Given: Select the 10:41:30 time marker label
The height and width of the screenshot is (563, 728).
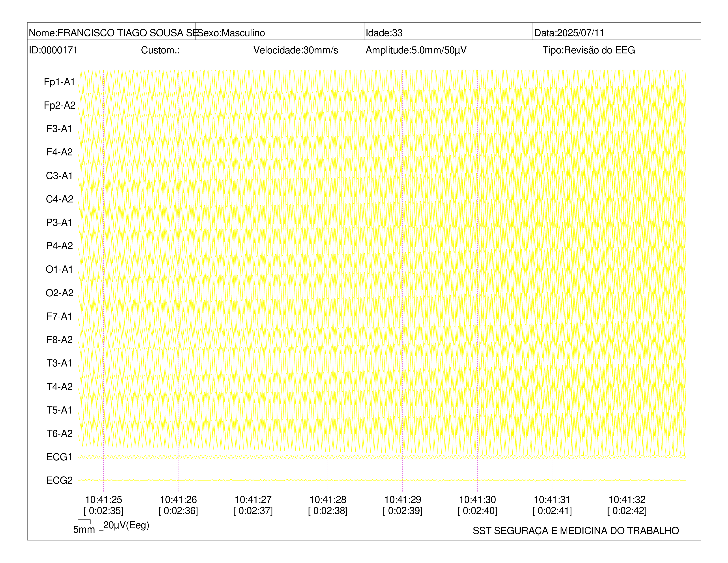Looking at the screenshot, I should coord(477,500).
